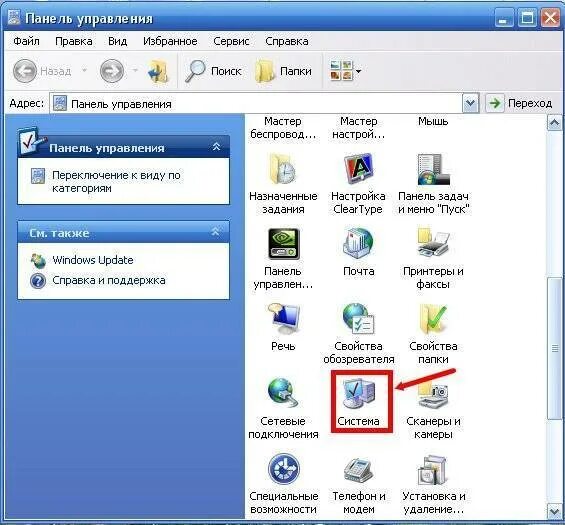
Task: Open Телефон и модем icon
Action: click(x=358, y=470)
